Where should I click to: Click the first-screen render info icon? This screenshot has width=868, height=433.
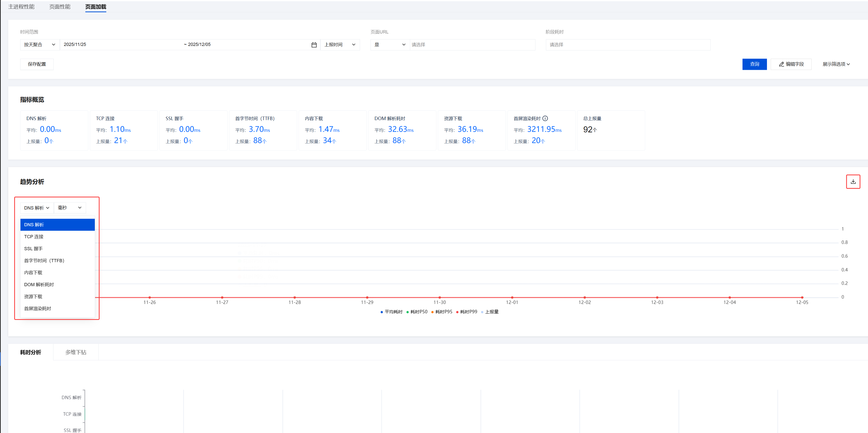545,118
